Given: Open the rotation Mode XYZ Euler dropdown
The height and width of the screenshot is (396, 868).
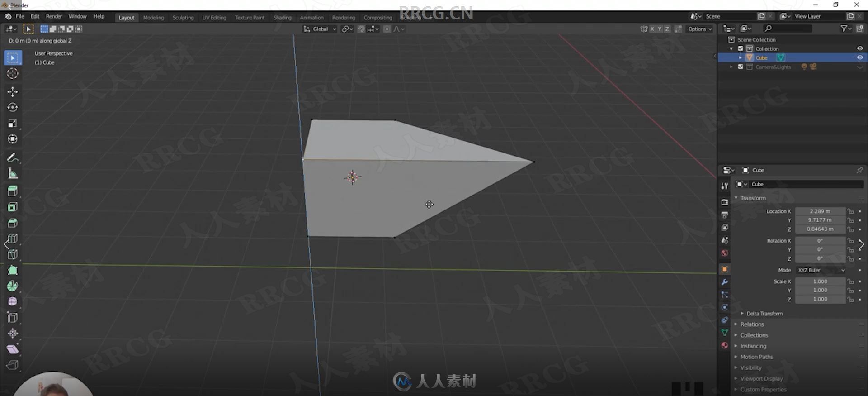Looking at the screenshot, I should tap(821, 270).
